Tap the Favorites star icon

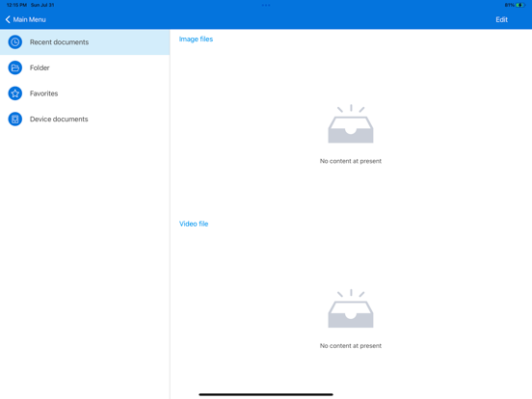click(x=14, y=93)
